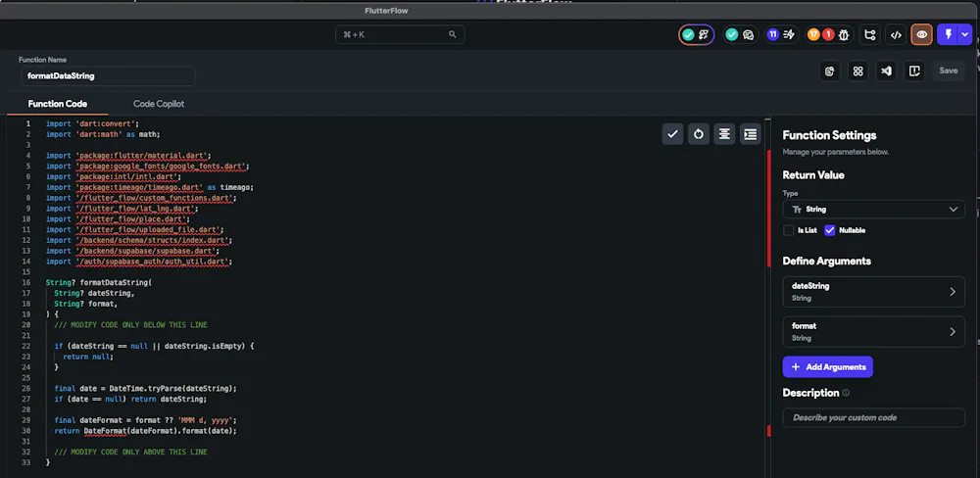
Task: Click the Describe your custom code field
Action: 874,417
